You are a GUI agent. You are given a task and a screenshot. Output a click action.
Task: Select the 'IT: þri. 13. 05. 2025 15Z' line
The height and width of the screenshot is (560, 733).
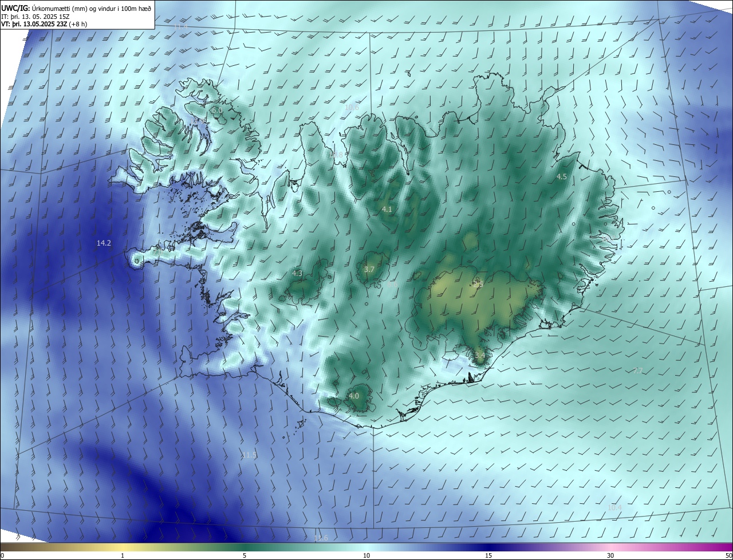click(36, 16)
